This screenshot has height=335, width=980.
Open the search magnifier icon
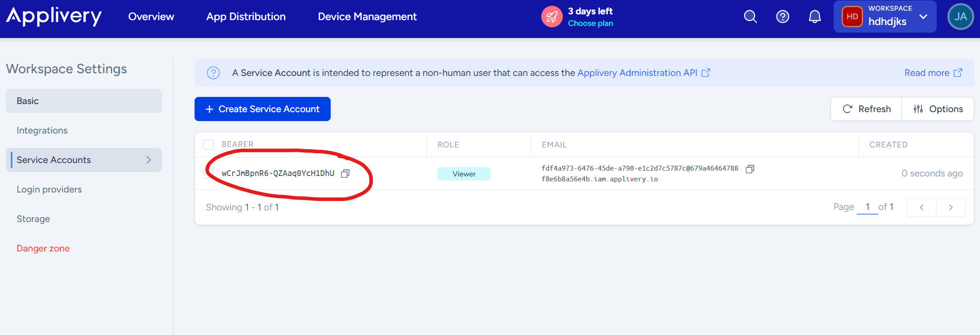pyautogui.click(x=751, y=17)
